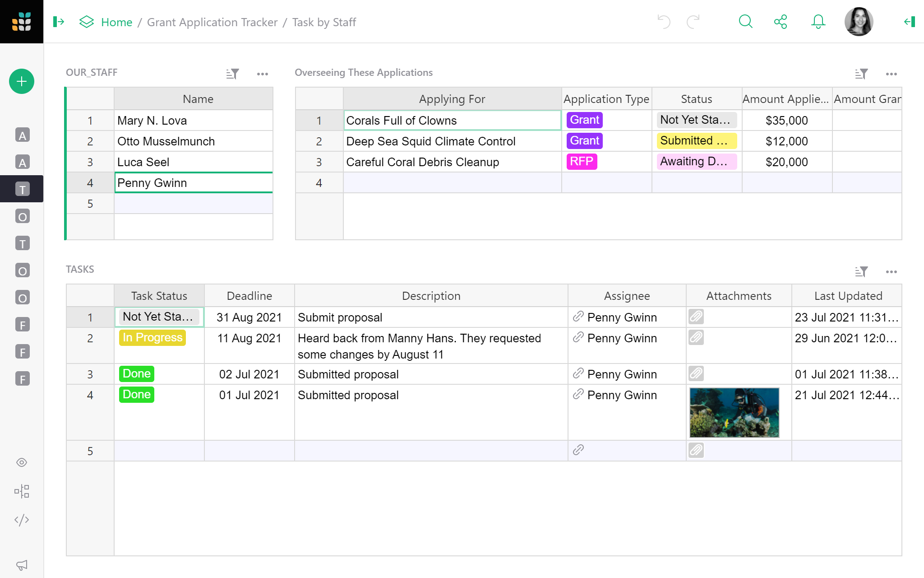Click the search icon in top navigation
Image resolution: width=924 pixels, height=578 pixels.
click(746, 21)
